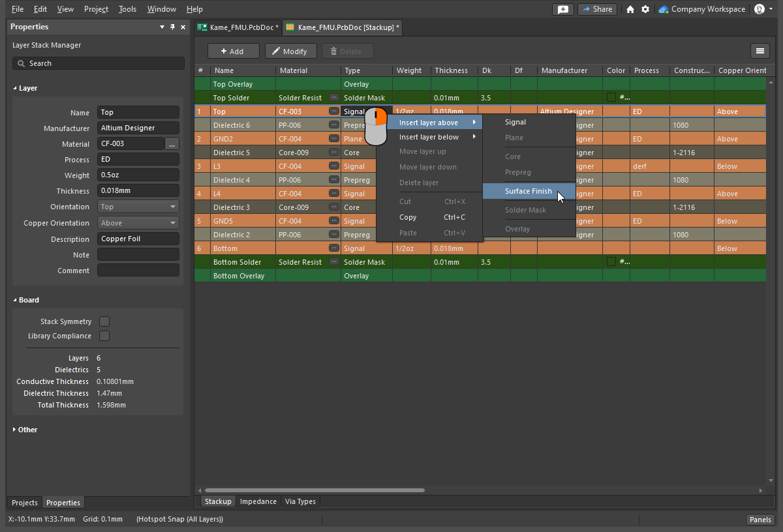Open the Material browse ellipsis for CF-003
783x532 pixels.
click(x=172, y=144)
